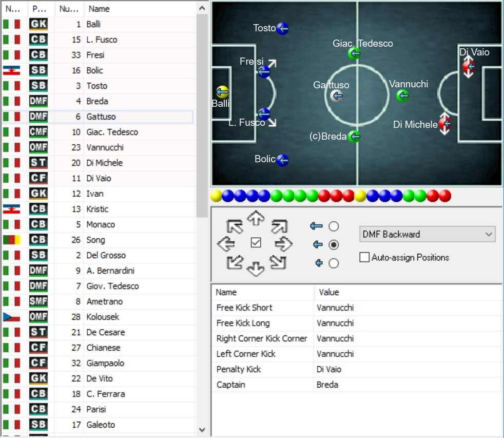The width and height of the screenshot is (504, 438).
Task: Sort list by P... position column header
Action: point(41,9)
